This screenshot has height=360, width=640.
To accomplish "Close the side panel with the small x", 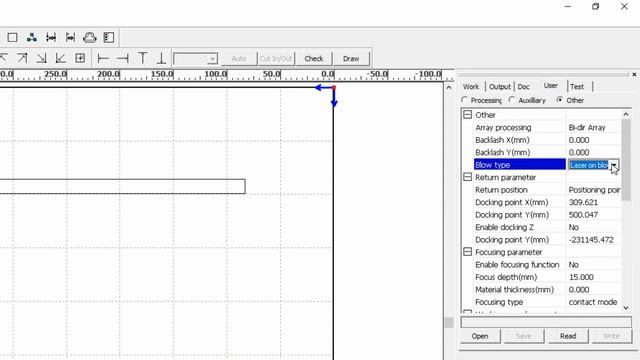I will coord(634,74).
